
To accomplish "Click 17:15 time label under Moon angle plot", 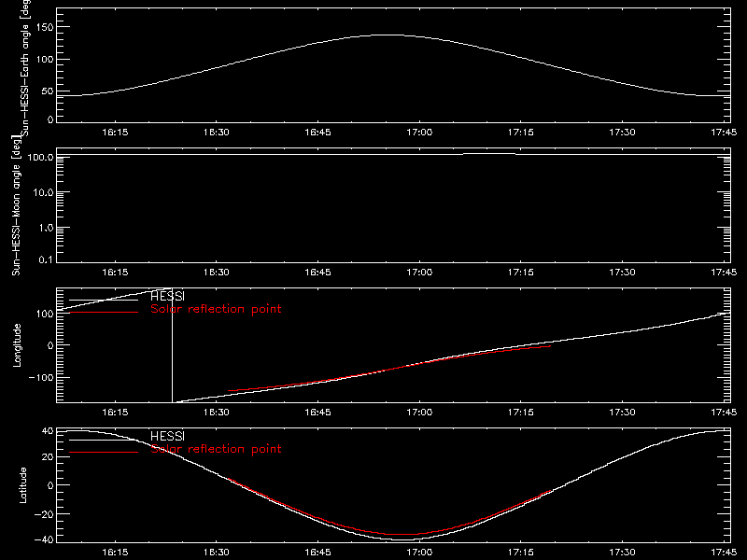I will point(521,273).
